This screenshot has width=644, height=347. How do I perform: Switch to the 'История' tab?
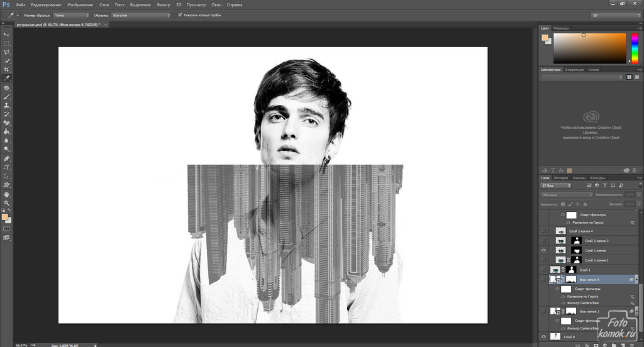561,178
